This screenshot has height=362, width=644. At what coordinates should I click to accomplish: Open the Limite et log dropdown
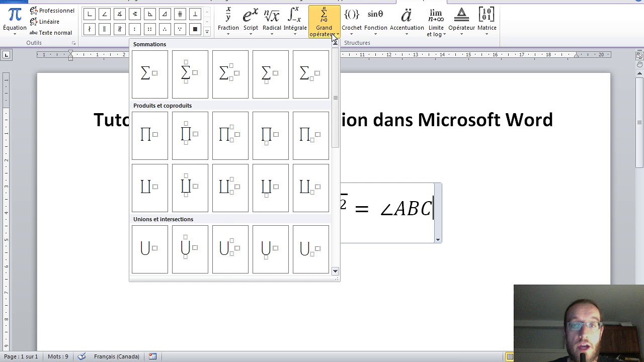[x=436, y=22]
